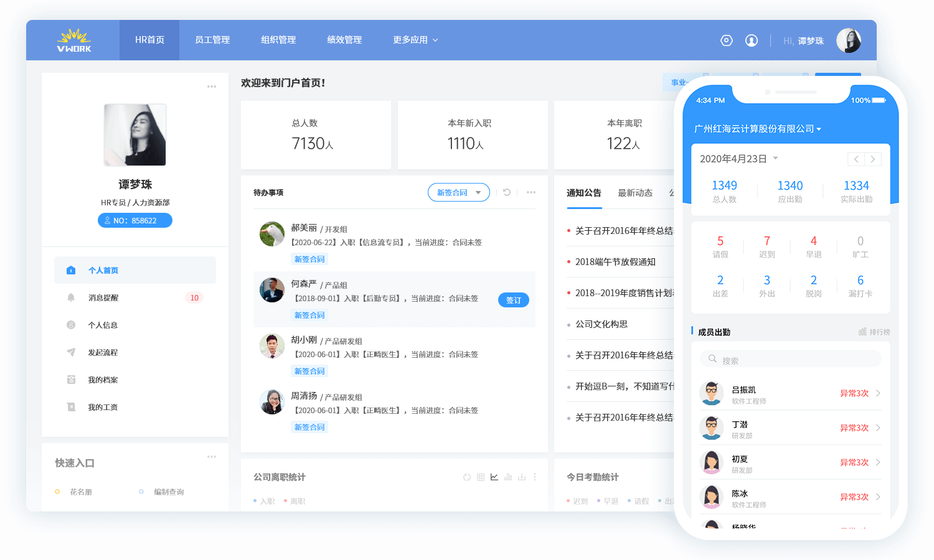This screenshot has width=934, height=560.
Task: Click the refresh icon in 待办事项 panel
Action: [x=507, y=192]
